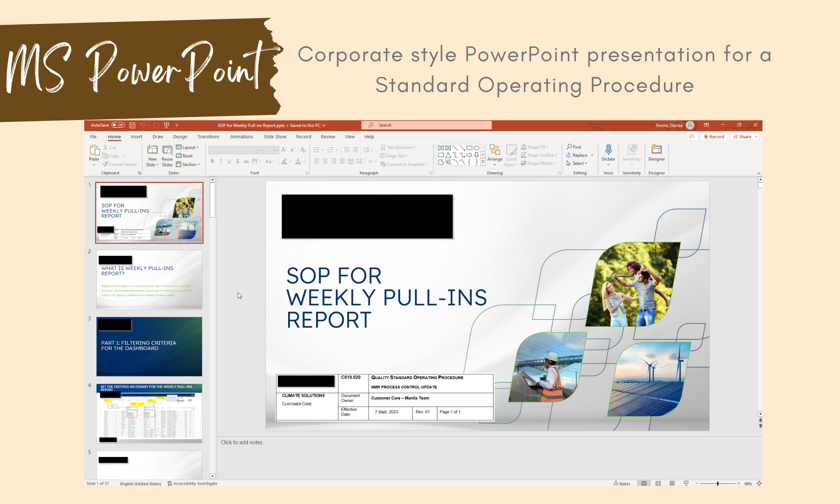The height and width of the screenshot is (504, 840).
Task: Open the Section dropdown
Action: (188, 164)
